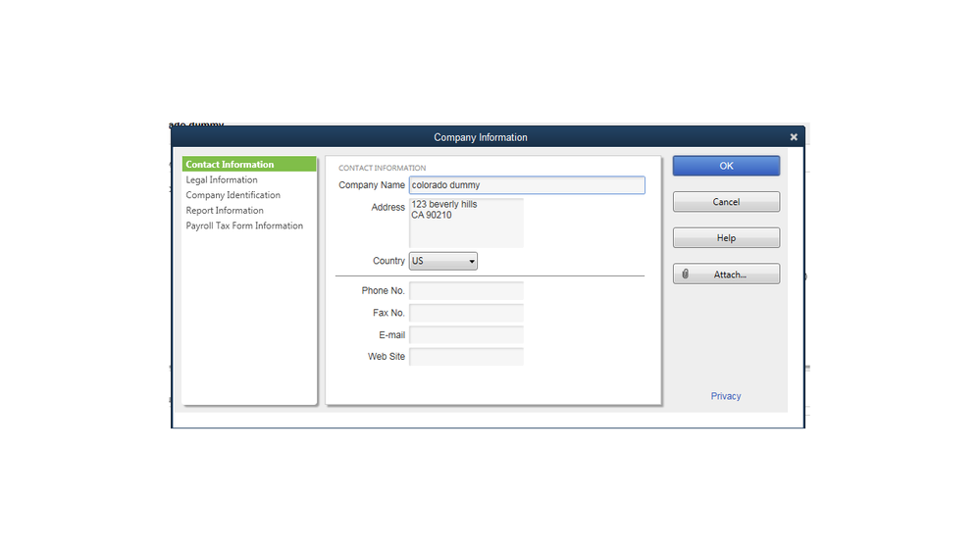Screen dimensions: 980x551
Task: Open Payroll Tax Form Information section
Action: (x=243, y=225)
